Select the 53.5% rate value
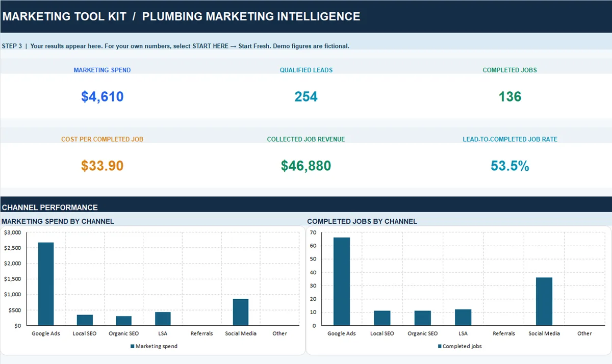This screenshot has width=612, height=364. (x=510, y=166)
